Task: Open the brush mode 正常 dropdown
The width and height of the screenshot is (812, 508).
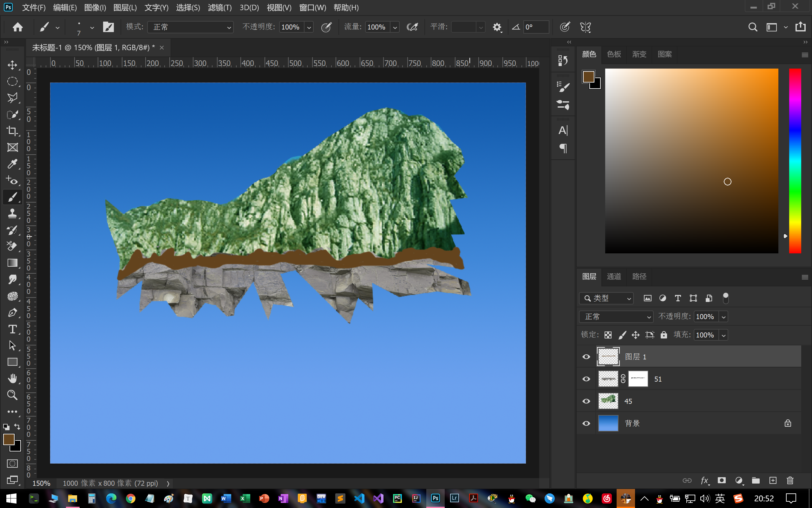Action: (x=190, y=27)
